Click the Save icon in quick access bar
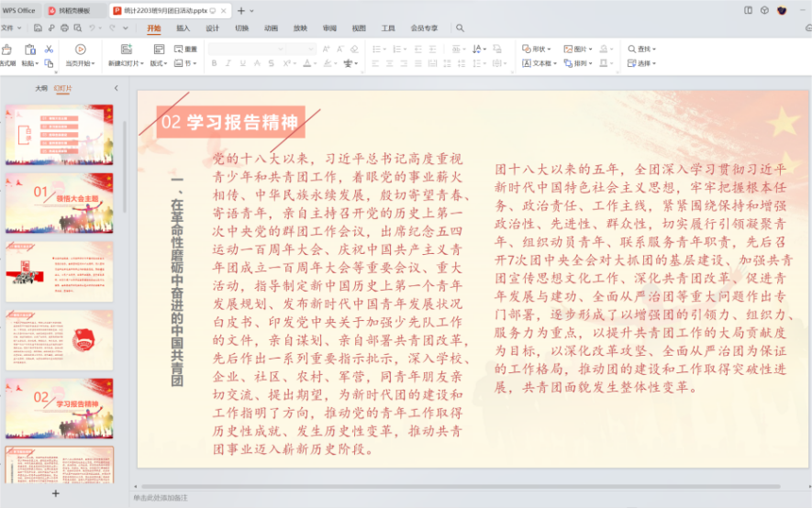Viewport: 812px width, 508px height. (38, 28)
